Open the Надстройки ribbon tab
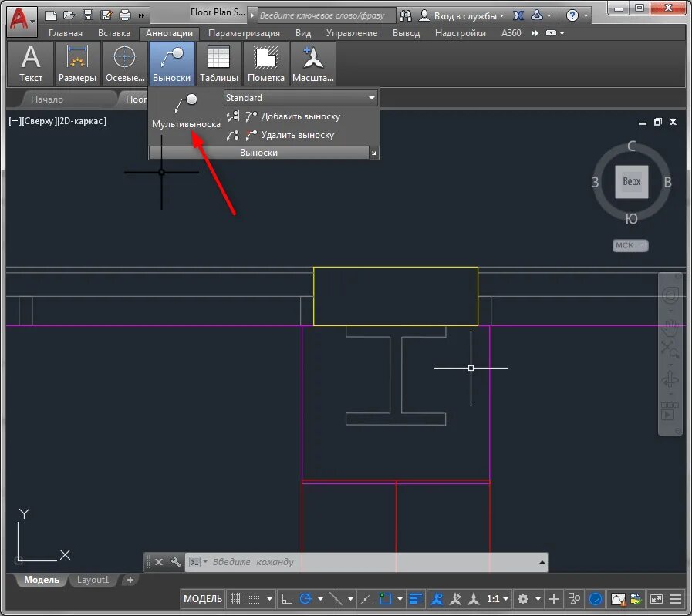The width and height of the screenshot is (692, 616). click(460, 33)
